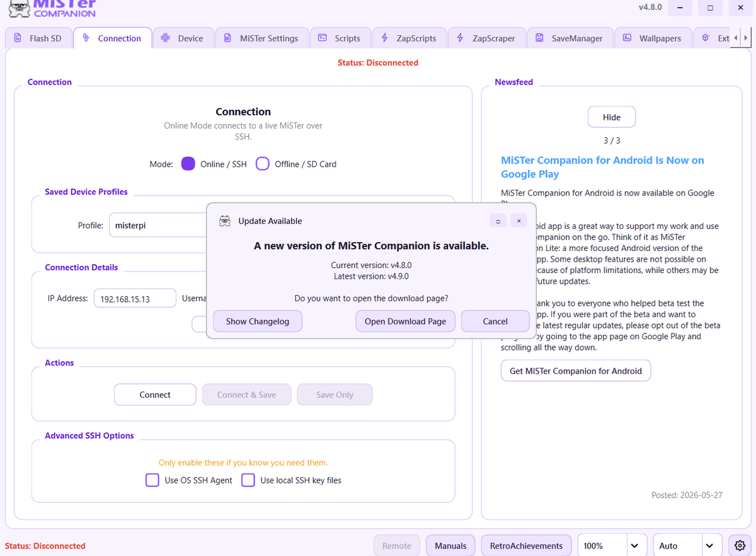Open the RetroAchievements button

(526, 546)
